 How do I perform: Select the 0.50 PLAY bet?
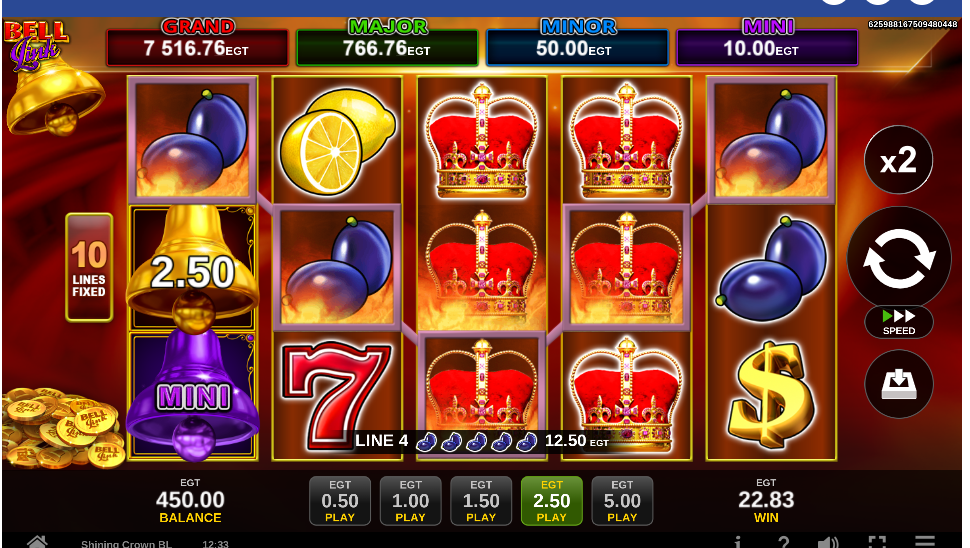pyautogui.click(x=340, y=501)
